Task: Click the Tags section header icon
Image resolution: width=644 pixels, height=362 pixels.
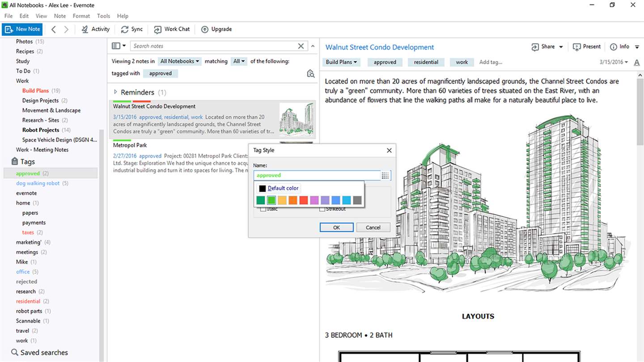Action: tap(15, 161)
